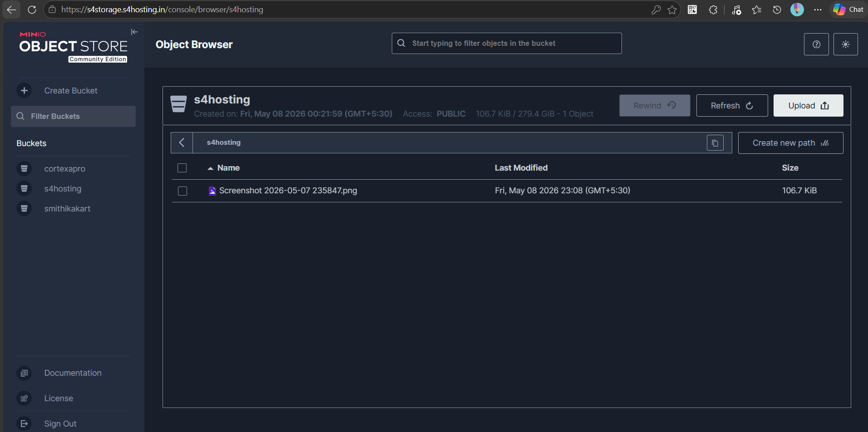Open browser profile avatar
Viewport: 868px width, 432px height.
pyautogui.click(x=797, y=10)
